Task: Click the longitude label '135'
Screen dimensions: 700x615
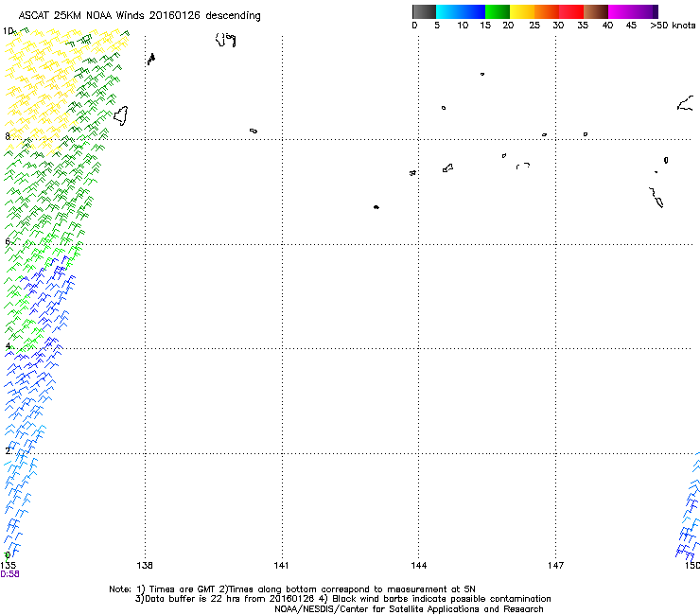Action: tap(8, 566)
